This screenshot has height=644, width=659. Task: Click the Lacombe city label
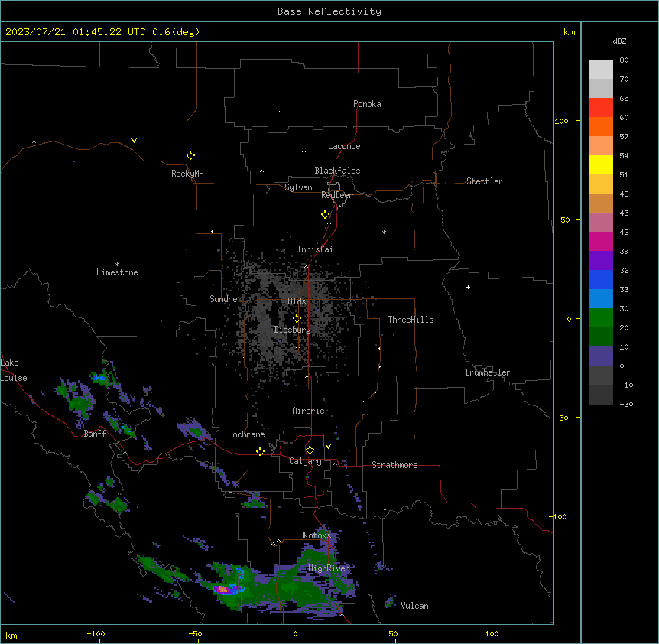pos(344,146)
